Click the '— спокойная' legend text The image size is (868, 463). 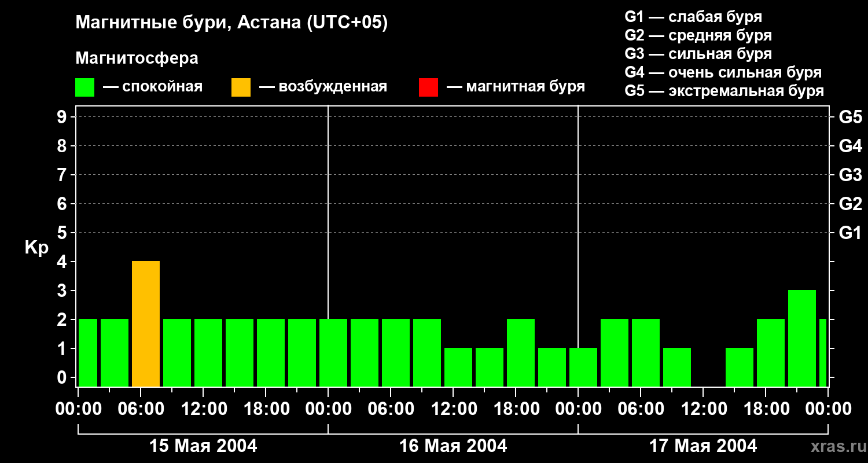tap(153, 87)
